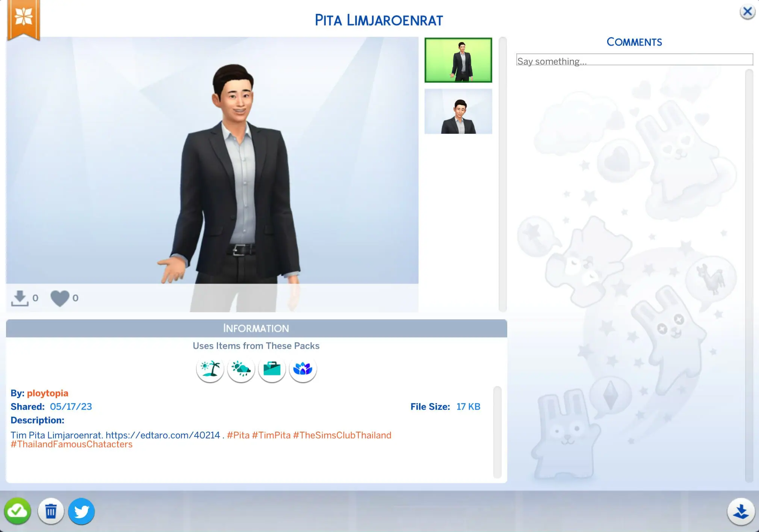The height and width of the screenshot is (532, 759).
Task: Click the large Sim preview image
Action: [212, 174]
